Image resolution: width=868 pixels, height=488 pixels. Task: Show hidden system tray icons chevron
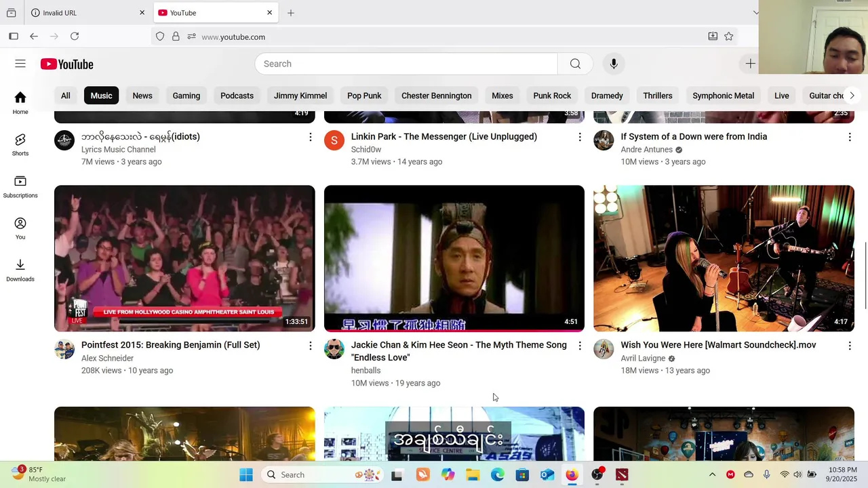[712, 474]
